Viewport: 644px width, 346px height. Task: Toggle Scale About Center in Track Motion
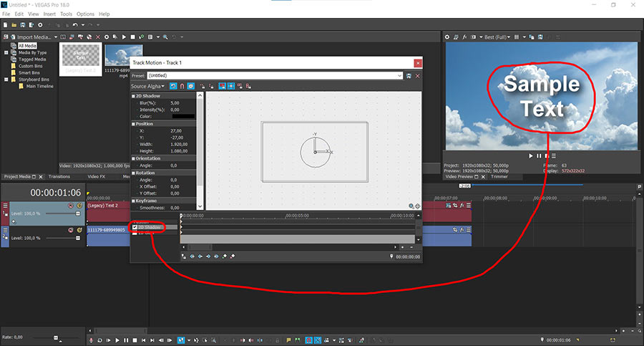click(x=231, y=86)
